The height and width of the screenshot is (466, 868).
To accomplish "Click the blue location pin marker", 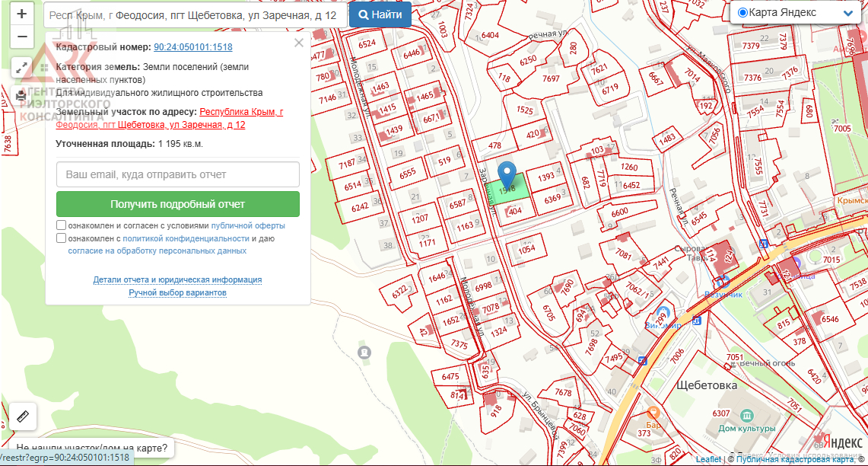I will point(507,174).
